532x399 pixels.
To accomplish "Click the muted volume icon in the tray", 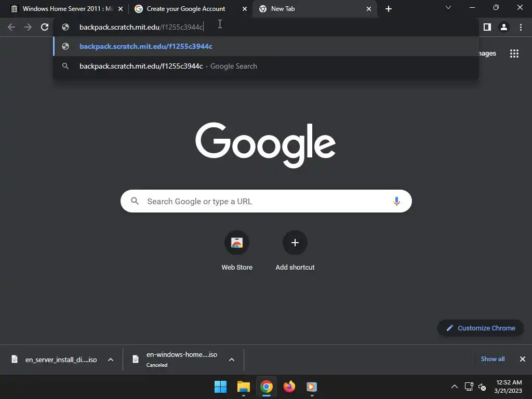I will click(482, 387).
